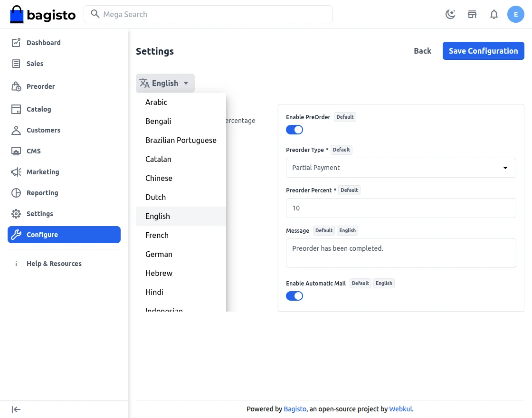The width and height of the screenshot is (532, 418).
Task: Open the Preorder Type Partial Payment dropdown
Action: [401, 168]
